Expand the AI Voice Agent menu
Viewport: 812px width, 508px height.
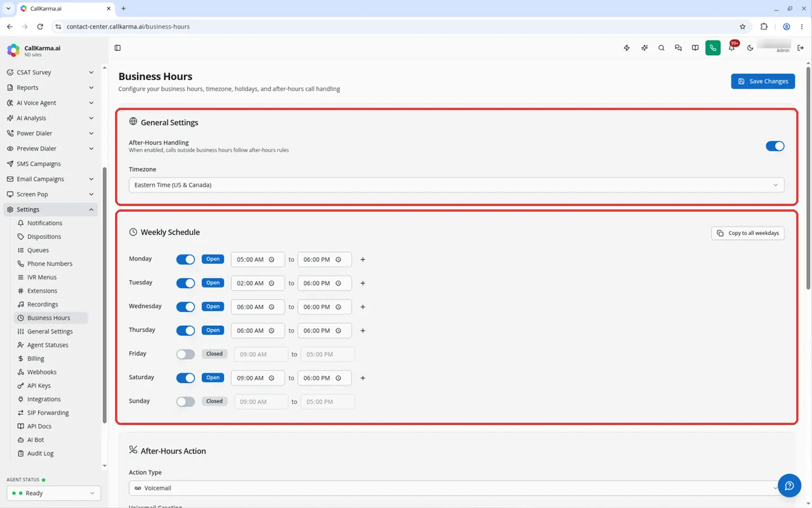pyautogui.click(x=50, y=103)
